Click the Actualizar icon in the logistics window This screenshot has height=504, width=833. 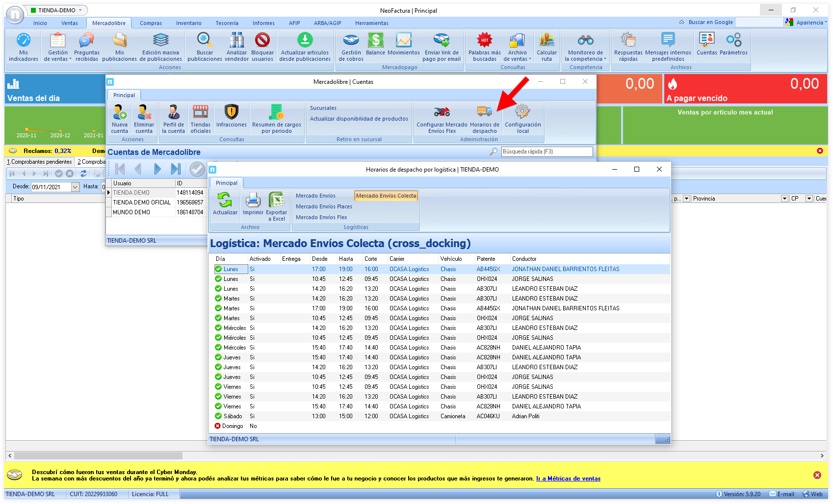[x=225, y=201]
